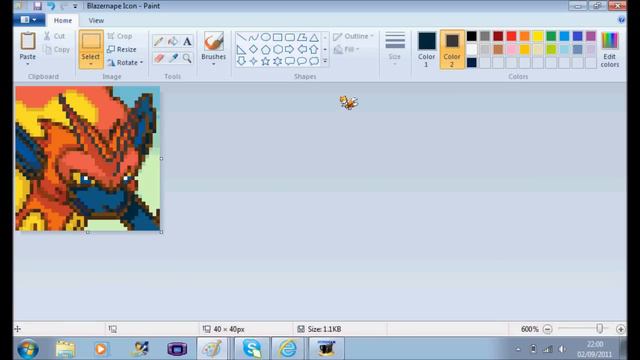Viewport: 640px width, 360px height.
Task: Pick the yellow color swatch
Action: (538, 36)
